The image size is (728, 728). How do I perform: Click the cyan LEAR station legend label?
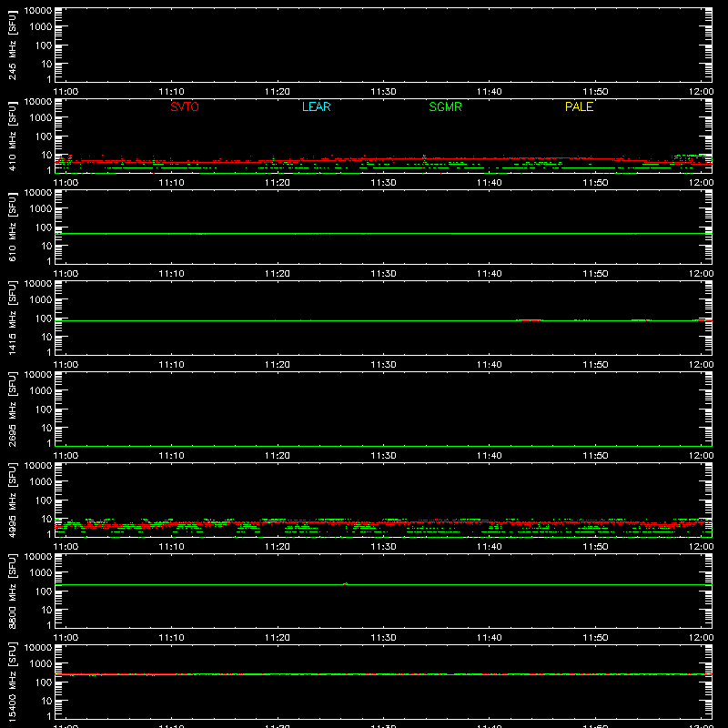click(x=316, y=106)
